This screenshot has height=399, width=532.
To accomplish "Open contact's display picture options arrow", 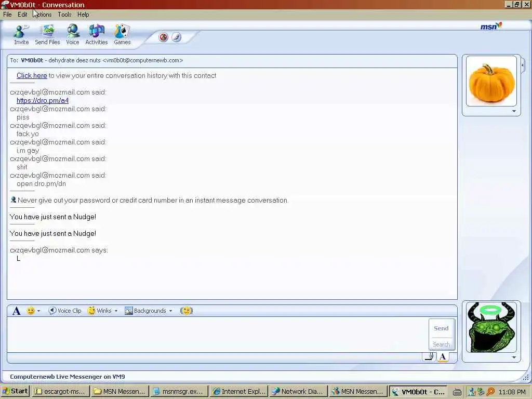I will pos(514,111).
